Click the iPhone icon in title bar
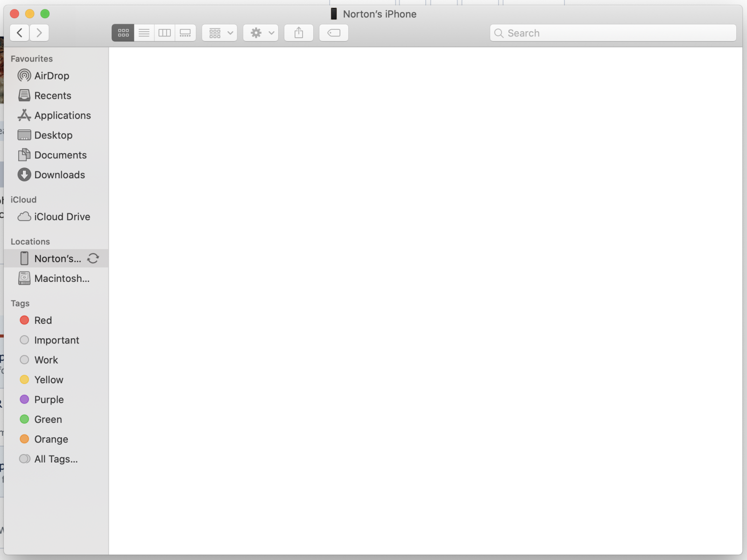This screenshot has height=560, width=747. pos(334,14)
